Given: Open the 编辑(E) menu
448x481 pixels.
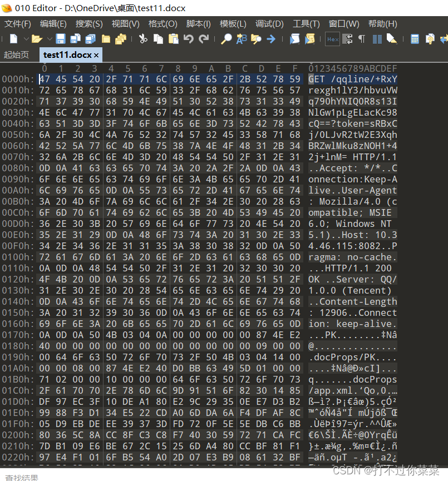Looking at the screenshot, I should pos(53,23).
